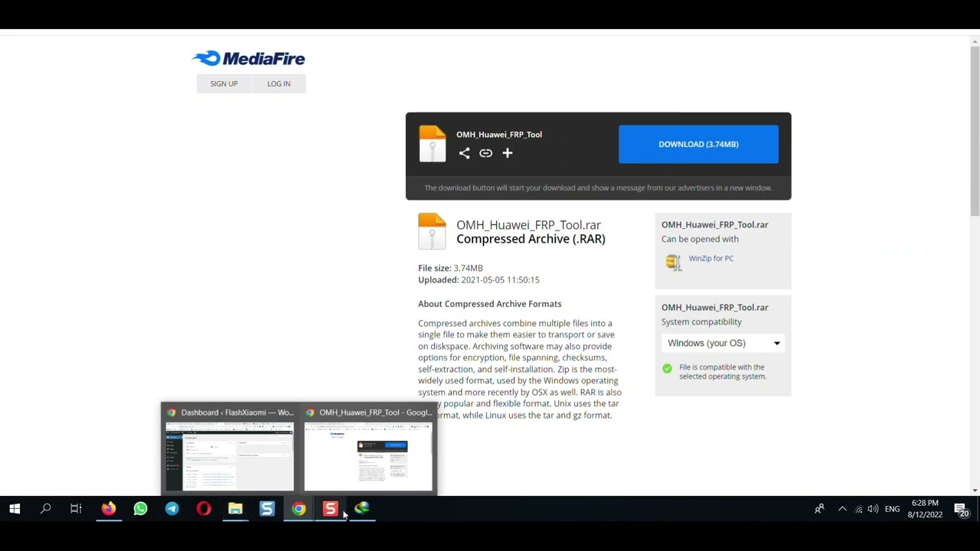The height and width of the screenshot is (551, 980).
Task: Click the 'System compatibility' label
Action: pyautogui.click(x=701, y=322)
